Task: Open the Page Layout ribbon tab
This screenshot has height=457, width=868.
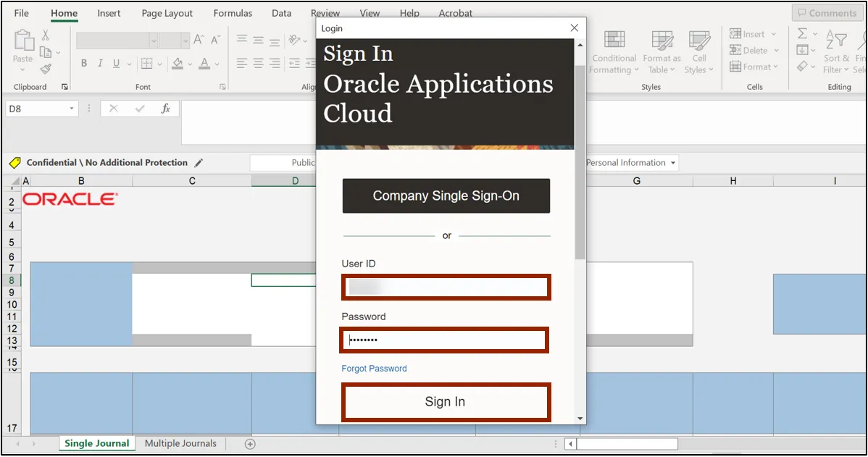Action: click(x=167, y=13)
